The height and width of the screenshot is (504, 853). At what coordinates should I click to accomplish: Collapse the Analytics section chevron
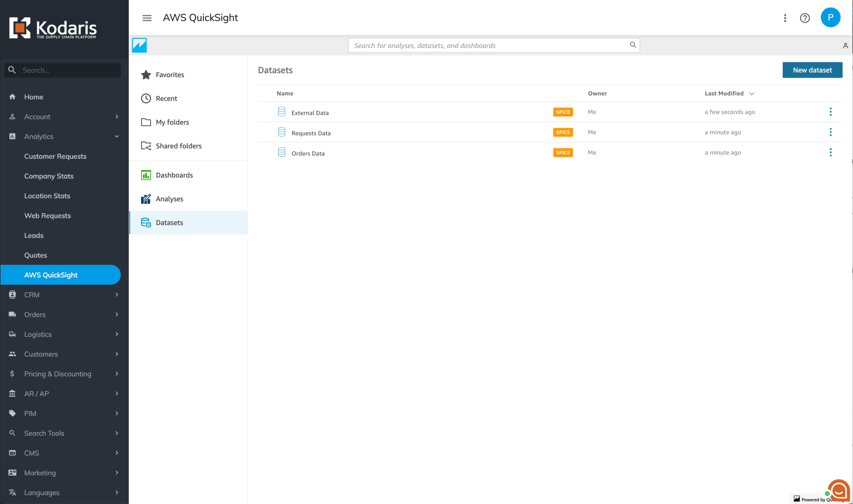pyautogui.click(x=117, y=137)
